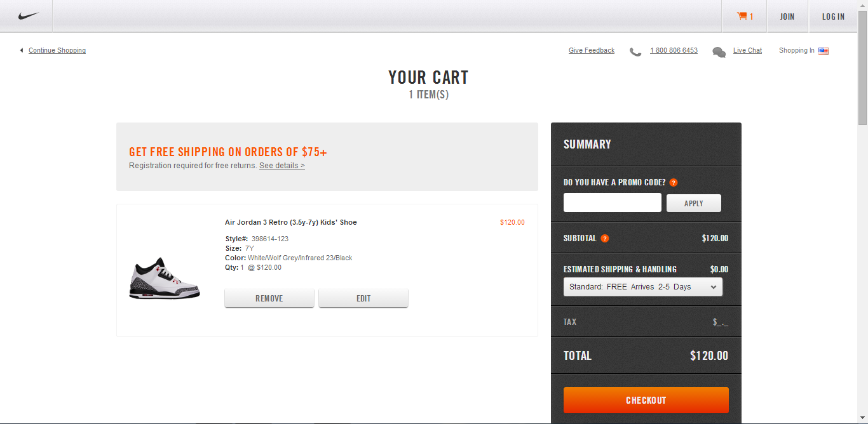The height and width of the screenshot is (424, 868).
Task: Open the JOIN menu item
Action: (x=787, y=17)
